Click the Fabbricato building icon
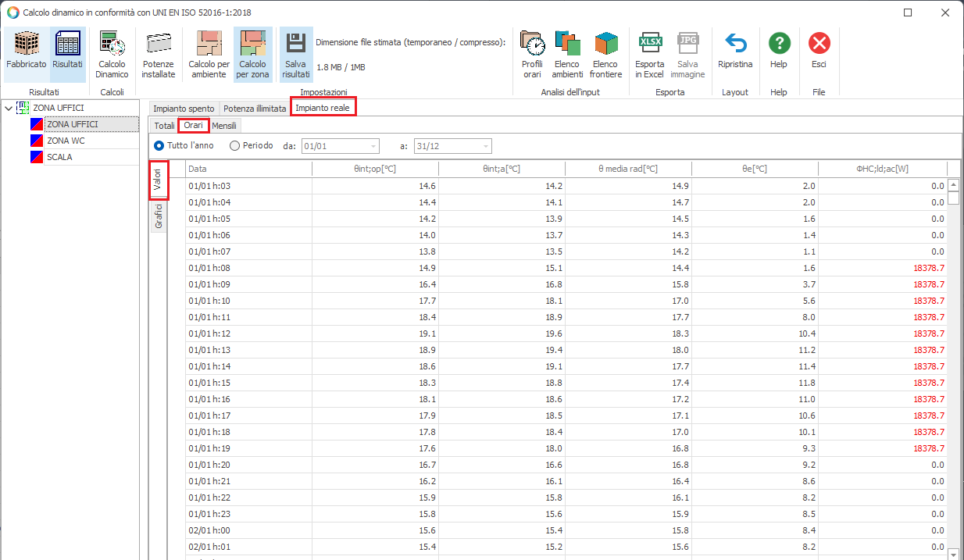The height and width of the screenshot is (560, 964). point(27,45)
